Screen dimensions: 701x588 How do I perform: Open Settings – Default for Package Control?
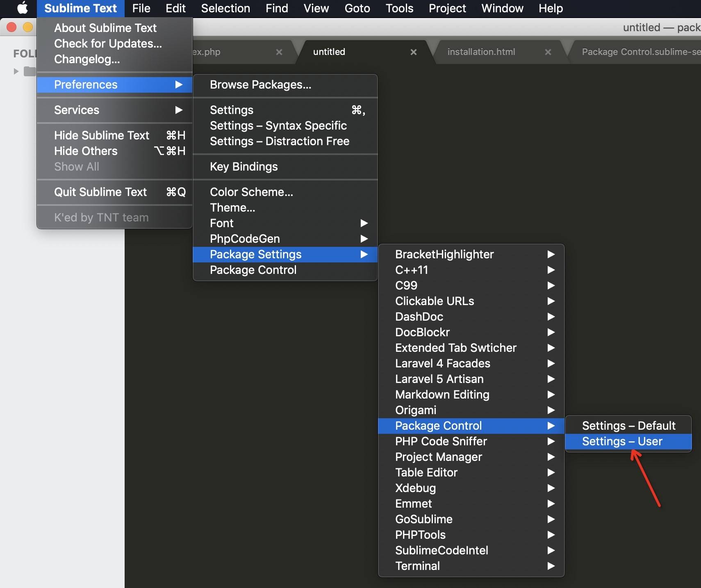point(628,426)
